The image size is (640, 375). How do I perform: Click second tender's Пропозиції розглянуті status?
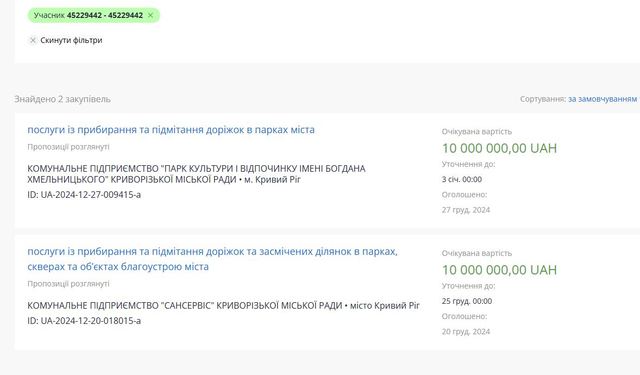click(68, 283)
